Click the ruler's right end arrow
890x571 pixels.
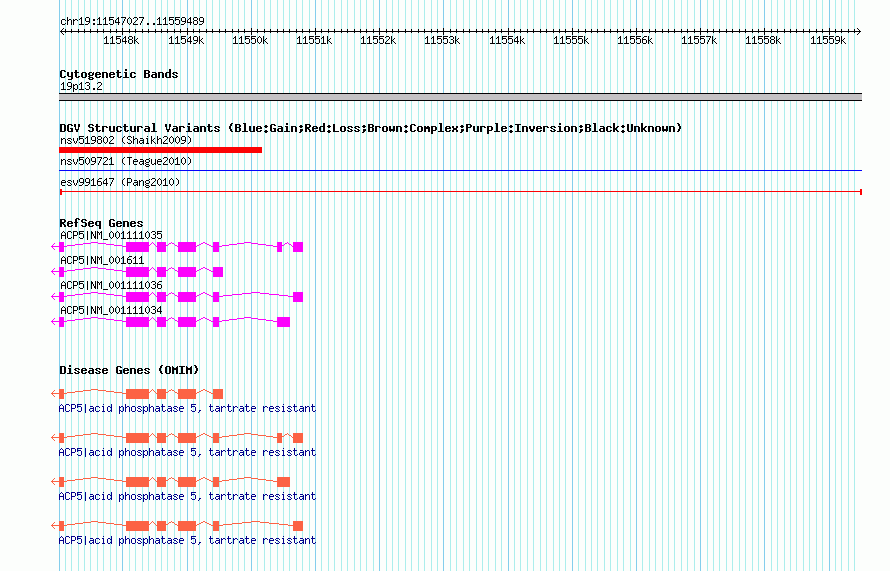(859, 31)
